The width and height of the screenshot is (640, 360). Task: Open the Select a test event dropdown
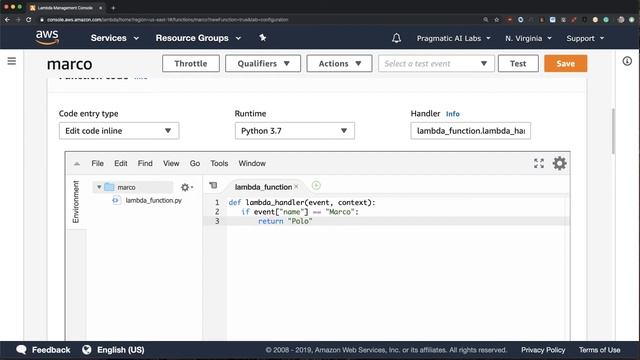click(x=436, y=64)
